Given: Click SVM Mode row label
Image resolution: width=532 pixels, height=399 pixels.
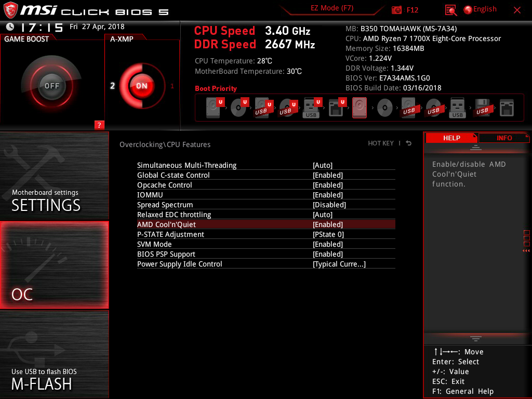Looking at the screenshot, I should [x=154, y=244].
